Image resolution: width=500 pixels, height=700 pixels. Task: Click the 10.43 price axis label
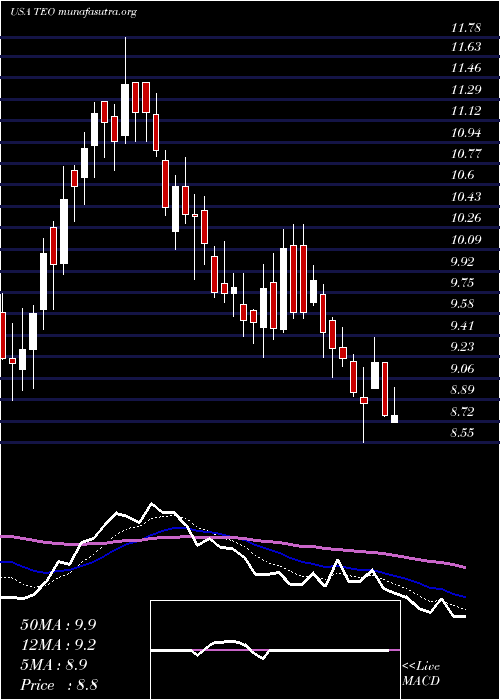pos(466,197)
